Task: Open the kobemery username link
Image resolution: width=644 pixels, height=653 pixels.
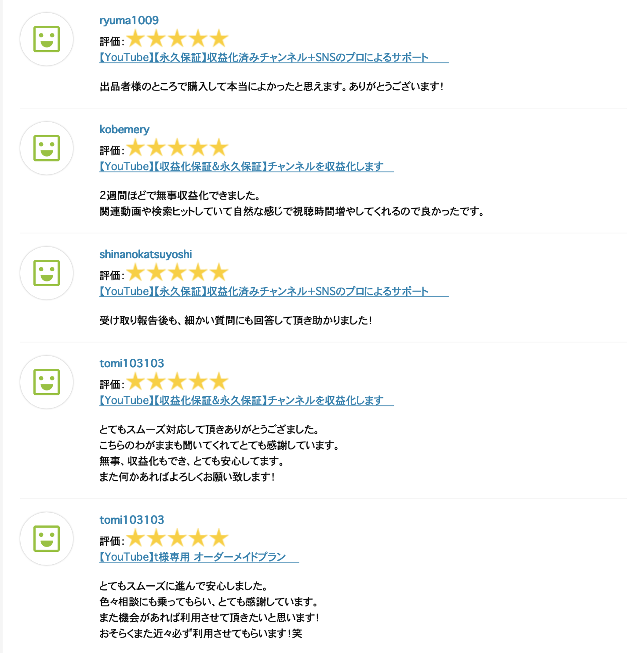Action: [124, 129]
